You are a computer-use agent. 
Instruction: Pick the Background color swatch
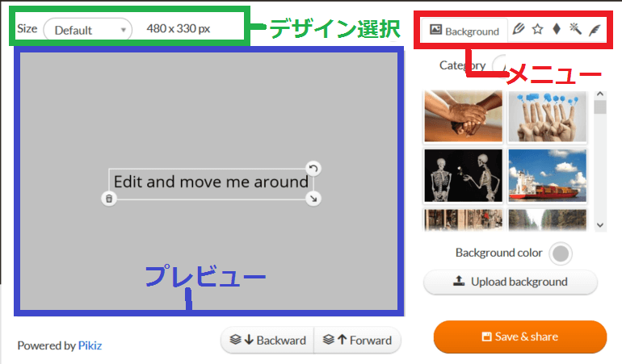coord(561,253)
